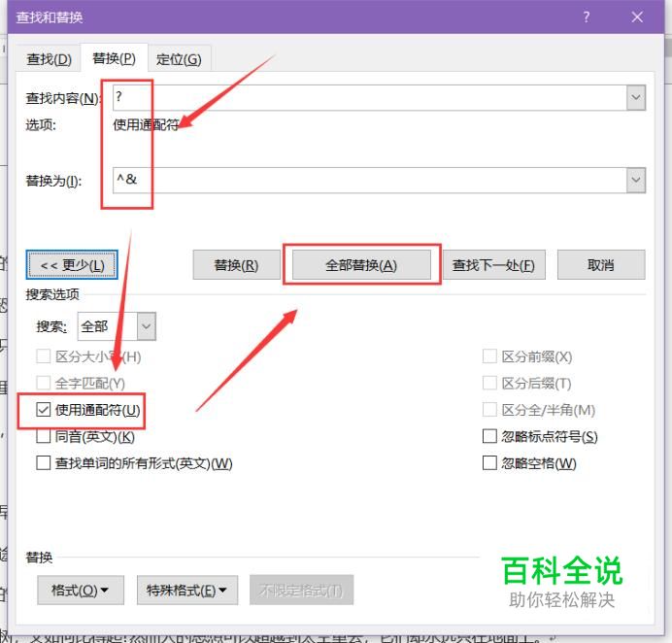Viewport: 672px width, 643px height.
Task: Click 查找下一处(F) button
Action: click(x=494, y=265)
